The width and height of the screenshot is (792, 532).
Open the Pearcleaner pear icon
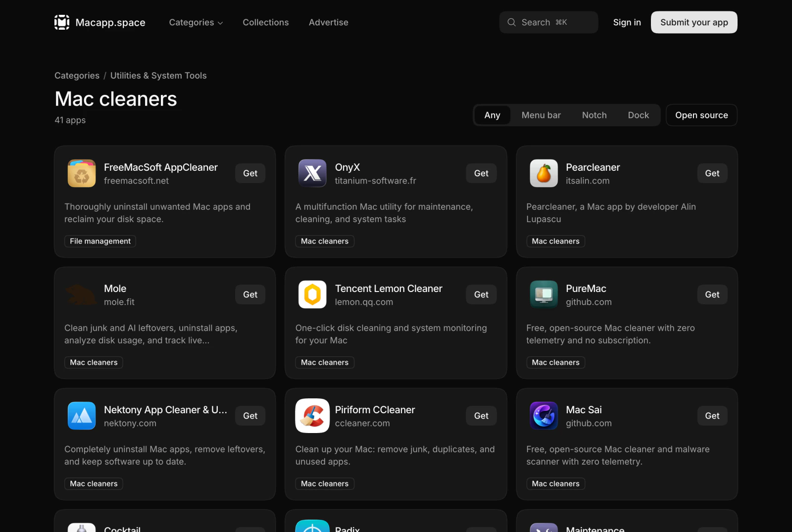544,173
